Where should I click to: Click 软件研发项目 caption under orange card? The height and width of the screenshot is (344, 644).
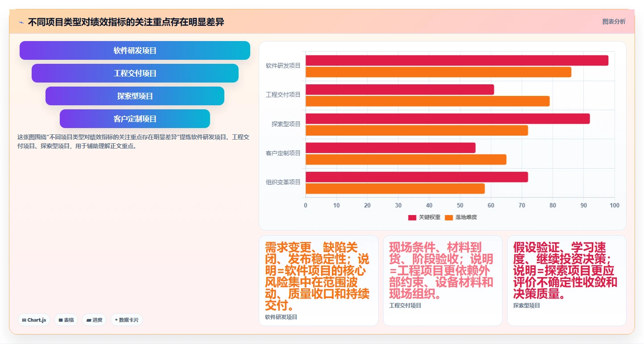click(x=281, y=317)
